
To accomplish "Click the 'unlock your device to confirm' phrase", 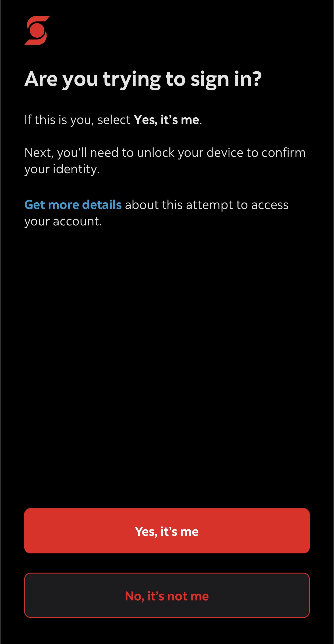I will [x=221, y=153].
